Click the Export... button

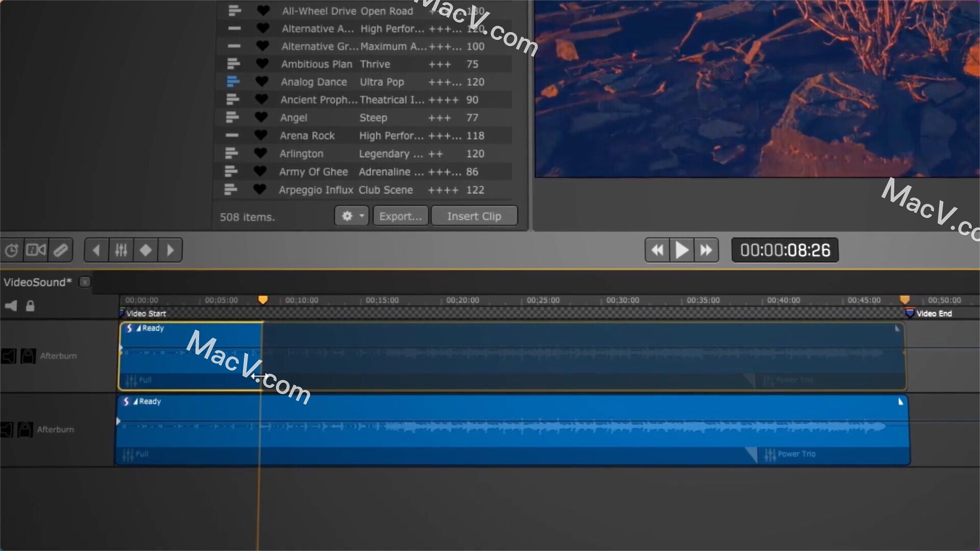pyautogui.click(x=401, y=216)
